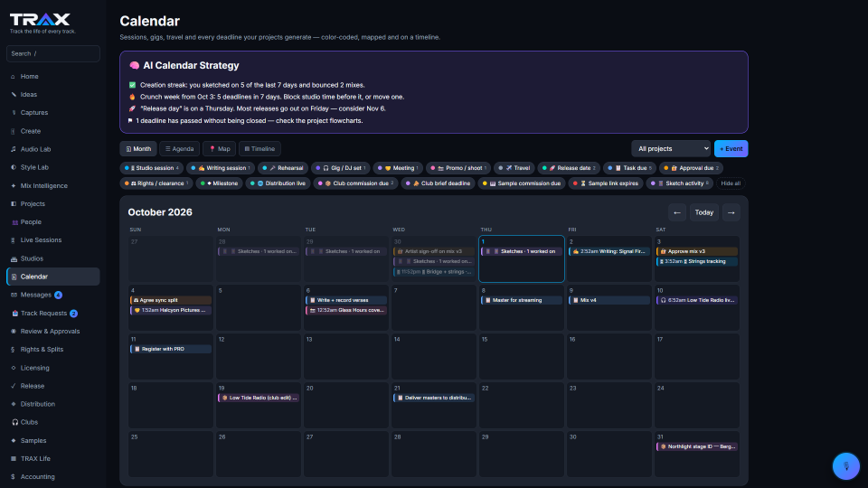Screen dimensions: 868x488
Task: Click the Search field
Action: [x=53, y=53]
